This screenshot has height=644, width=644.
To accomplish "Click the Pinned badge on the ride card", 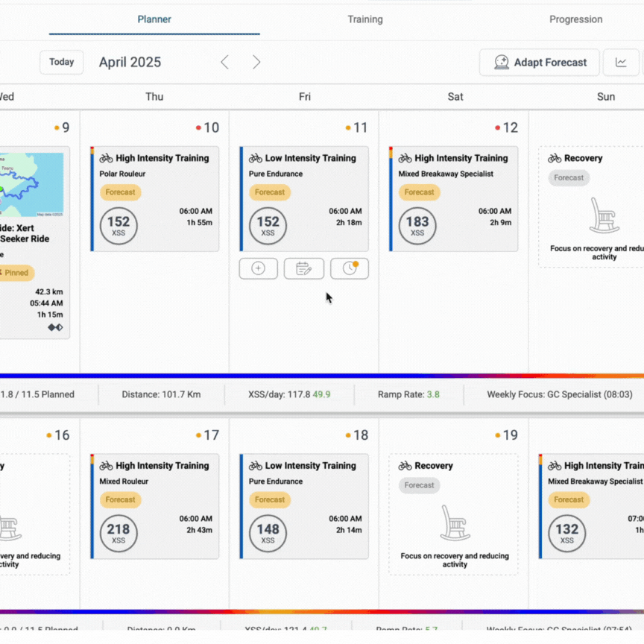I will 16,273.
